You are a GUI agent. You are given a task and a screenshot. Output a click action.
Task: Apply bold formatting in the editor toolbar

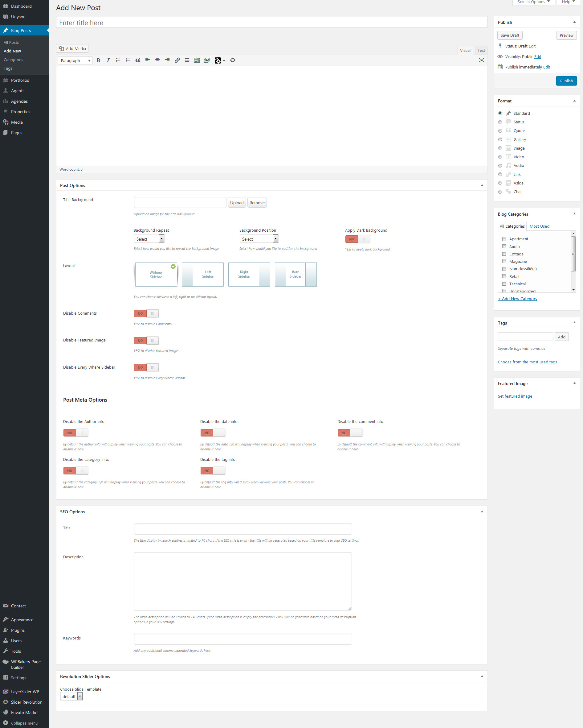click(98, 60)
